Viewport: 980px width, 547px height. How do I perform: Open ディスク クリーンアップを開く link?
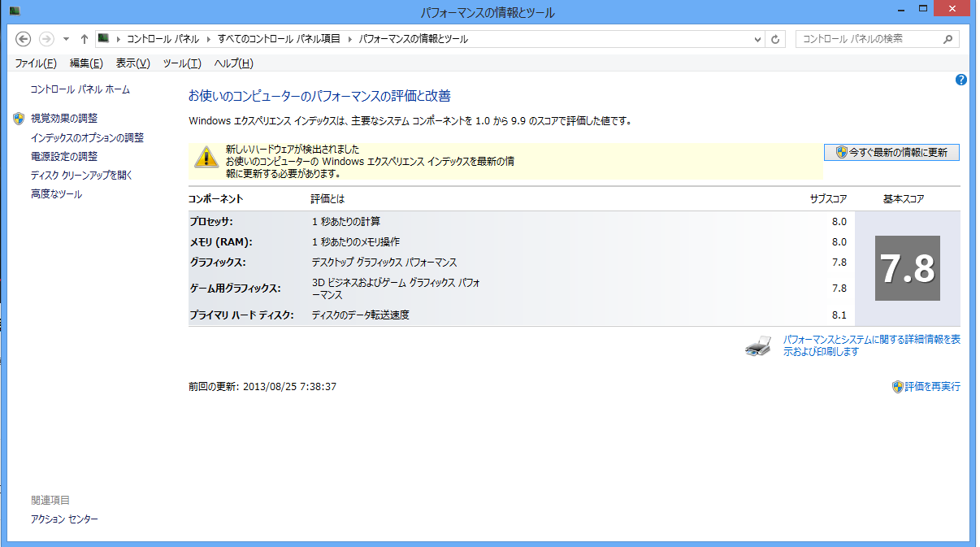click(x=81, y=175)
